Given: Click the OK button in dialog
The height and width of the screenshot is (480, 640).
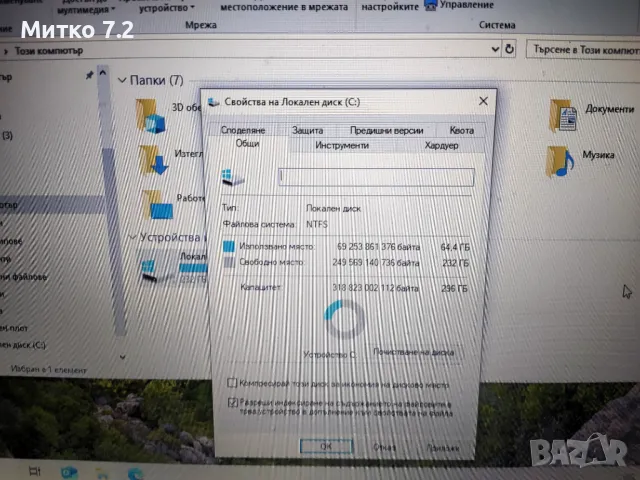Looking at the screenshot, I should (326, 446).
